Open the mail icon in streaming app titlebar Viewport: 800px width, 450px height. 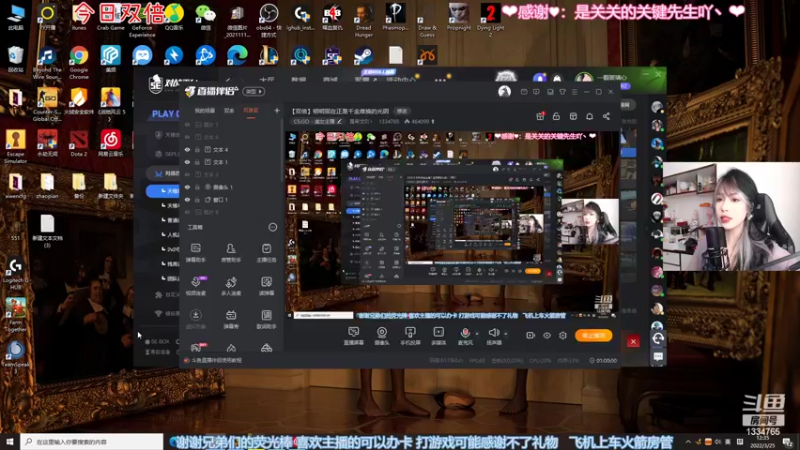tap(524, 92)
